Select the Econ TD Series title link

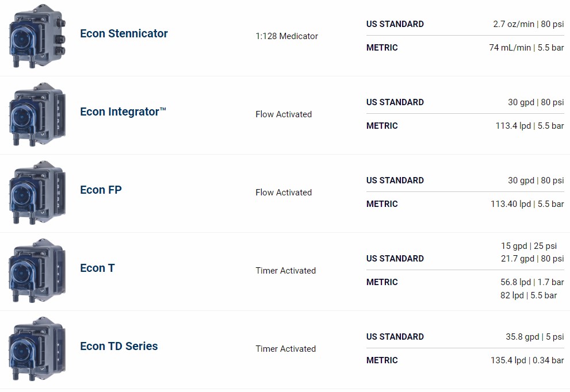tap(118, 346)
